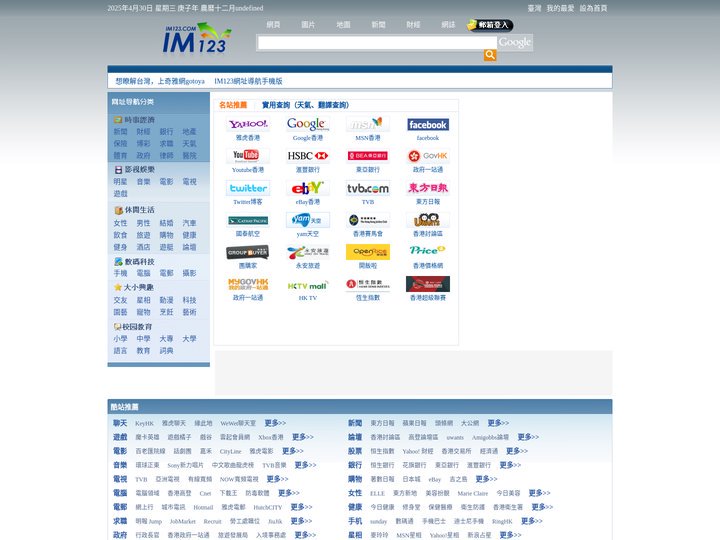Viewport: 720px width, 540px height.
Task: Open 更多>> in the 股票 row
Action: click(x=517, y=451)
